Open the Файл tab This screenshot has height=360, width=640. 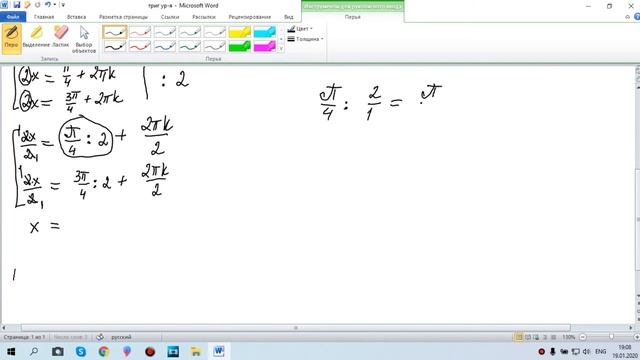(x=13, y=17)
